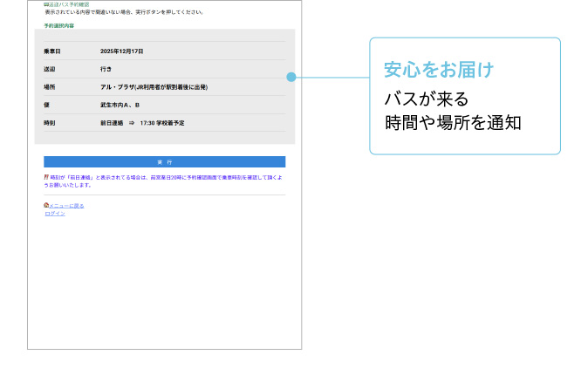Screen dimensions: 588x389
Task: Click the アル・プラザ location text
Action: point(154,87)
